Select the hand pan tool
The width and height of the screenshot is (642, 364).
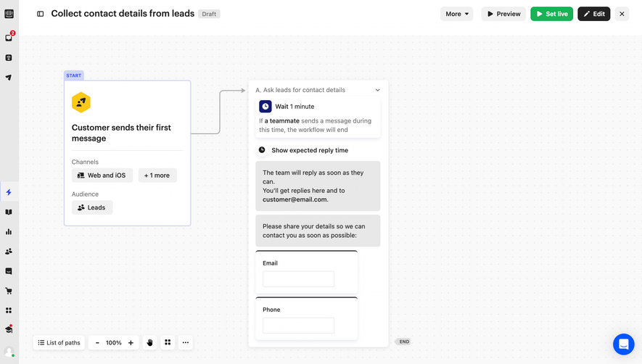150,343
